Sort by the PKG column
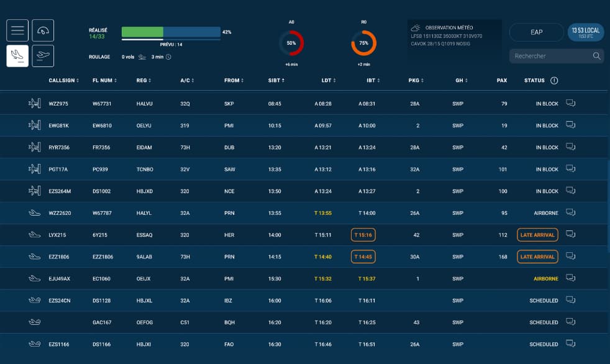 click(416, 81)
